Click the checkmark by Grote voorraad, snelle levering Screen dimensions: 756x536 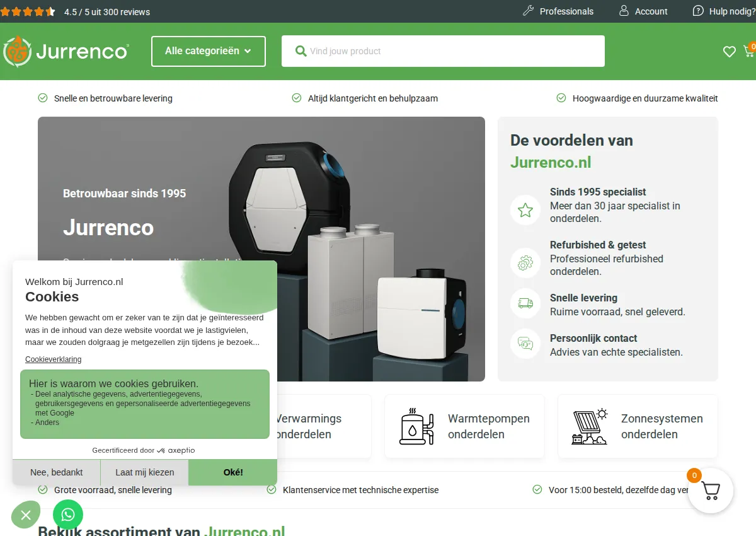pos(43,489)
